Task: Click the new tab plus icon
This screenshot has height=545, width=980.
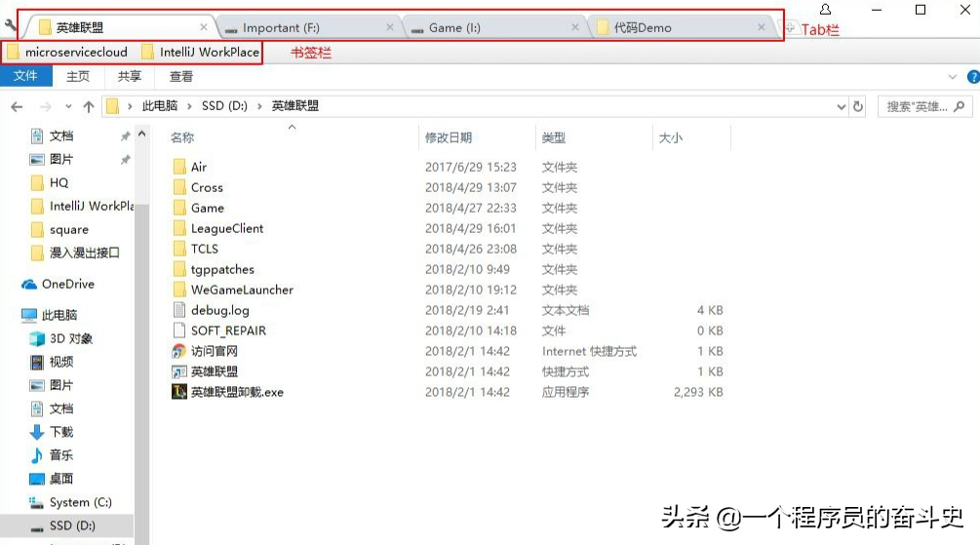Action: (x=791, y=27)
